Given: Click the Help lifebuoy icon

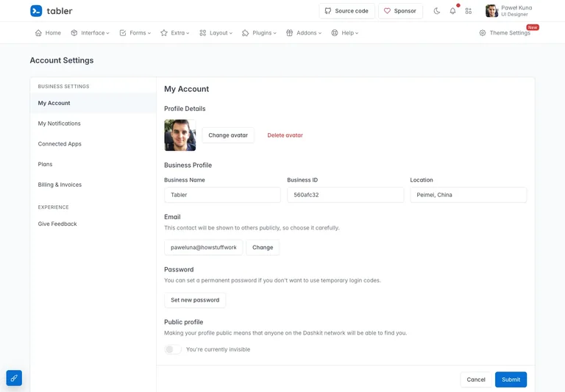Looking at the screenshot, I should [335, 33].
